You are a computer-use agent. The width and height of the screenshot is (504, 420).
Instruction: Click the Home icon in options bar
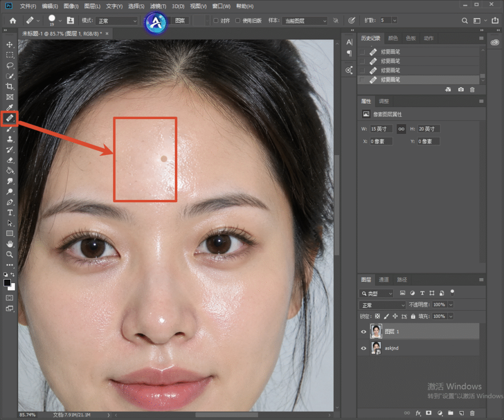[x=13, y=21]
